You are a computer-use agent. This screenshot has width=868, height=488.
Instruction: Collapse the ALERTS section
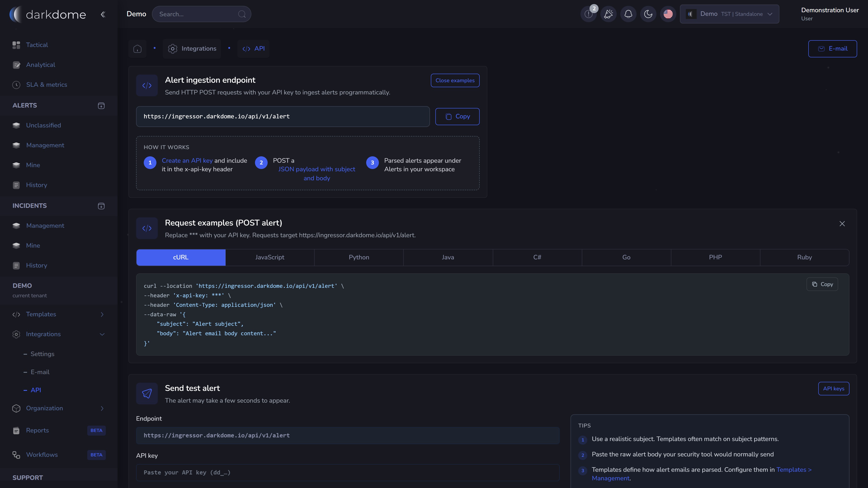click(101, 106)
